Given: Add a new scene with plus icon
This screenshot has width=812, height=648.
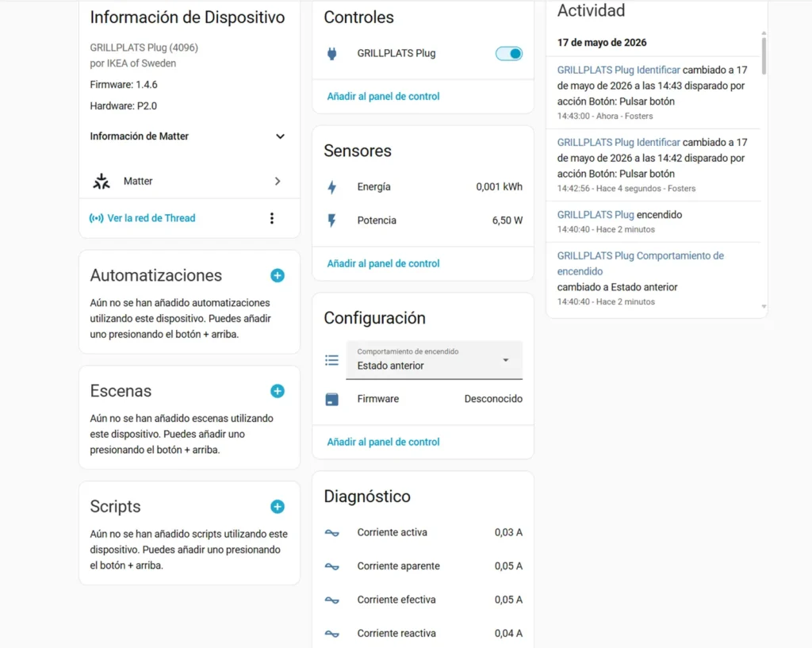Looking at the screenshot, I should (x=278, y=391).
